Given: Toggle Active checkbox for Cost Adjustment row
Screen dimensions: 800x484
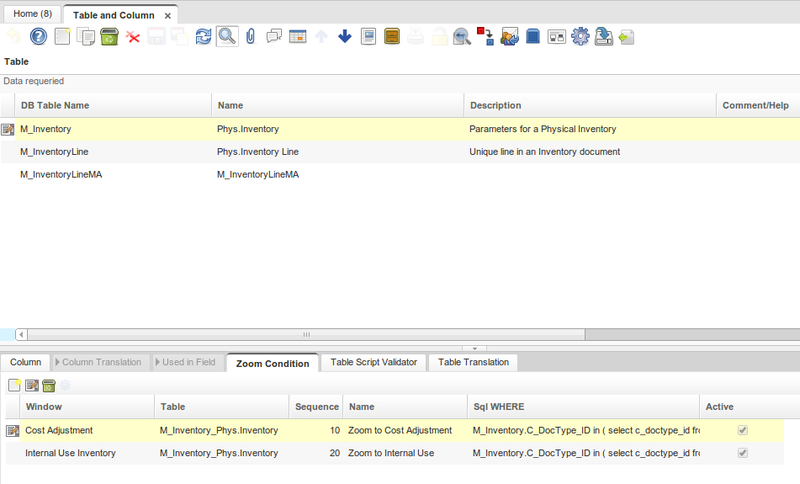Looking at the screenshot, I should click(741, 430).
